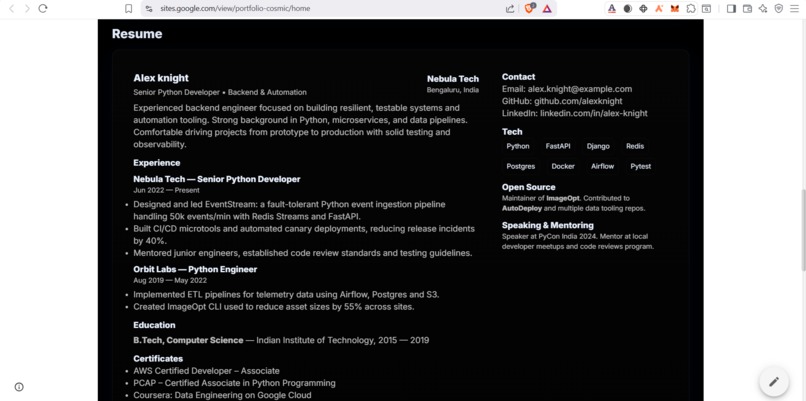Click the Open Source heading

(528, 187)
